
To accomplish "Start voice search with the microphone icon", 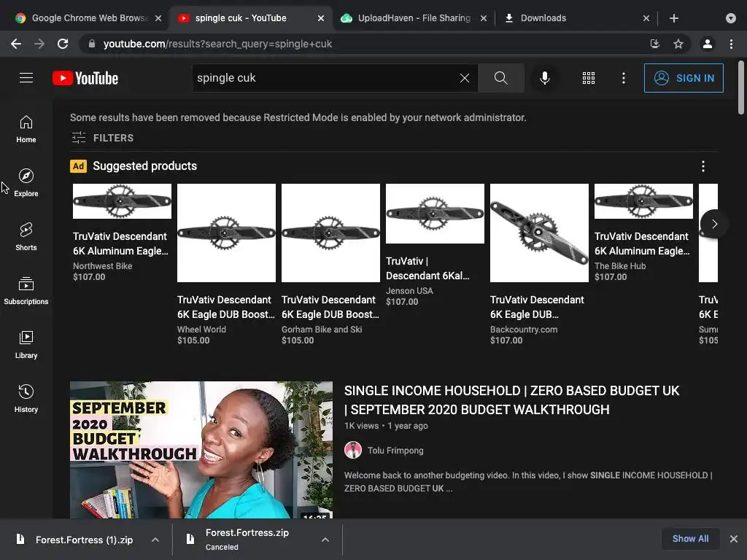I will [x=544, y=78].
